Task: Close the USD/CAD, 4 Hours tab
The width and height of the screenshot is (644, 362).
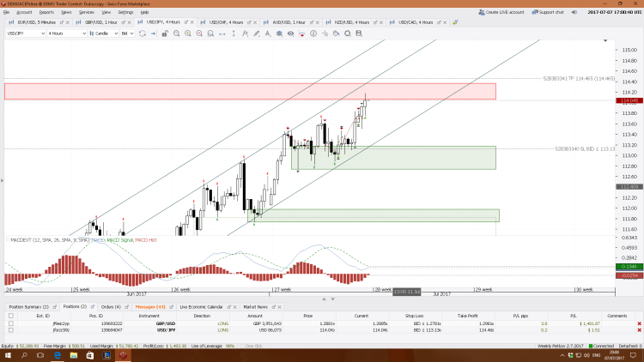Action: pos(445,22)
